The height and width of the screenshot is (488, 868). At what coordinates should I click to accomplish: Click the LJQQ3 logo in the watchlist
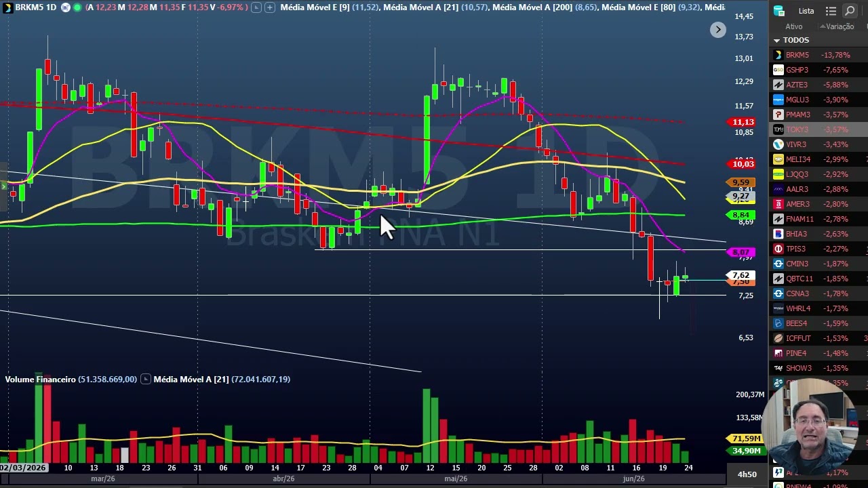click(778, 174)
